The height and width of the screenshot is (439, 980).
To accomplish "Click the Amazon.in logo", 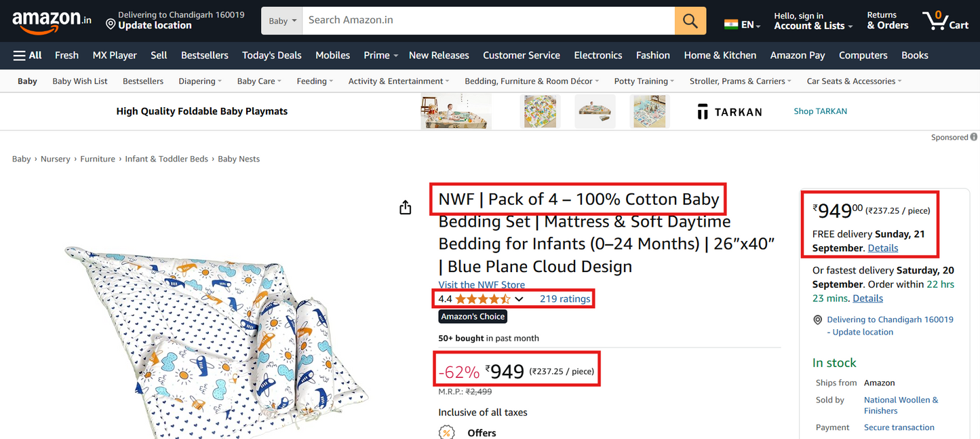I will (x=49, y=20).
